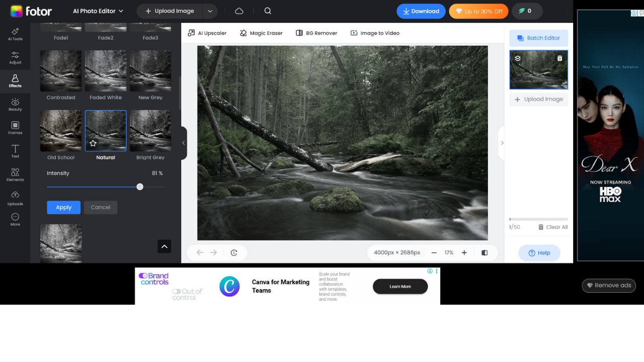Viewport: 644px width, 362px height.
Task: Click the scroll-to-top arrow button
Action: point(164,246)
